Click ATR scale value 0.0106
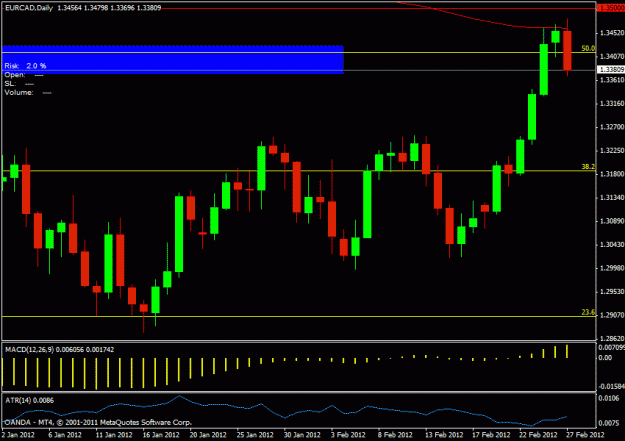 [609, 398]
